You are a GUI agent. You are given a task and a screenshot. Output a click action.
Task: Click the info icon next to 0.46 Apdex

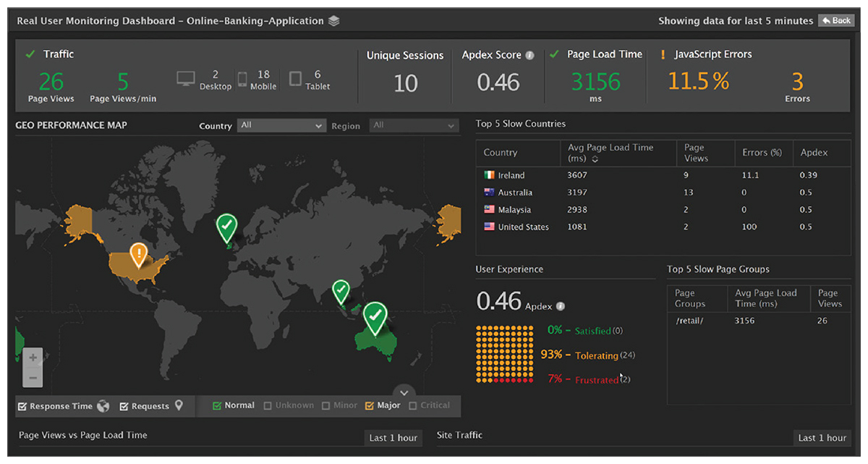click(561, 306)
